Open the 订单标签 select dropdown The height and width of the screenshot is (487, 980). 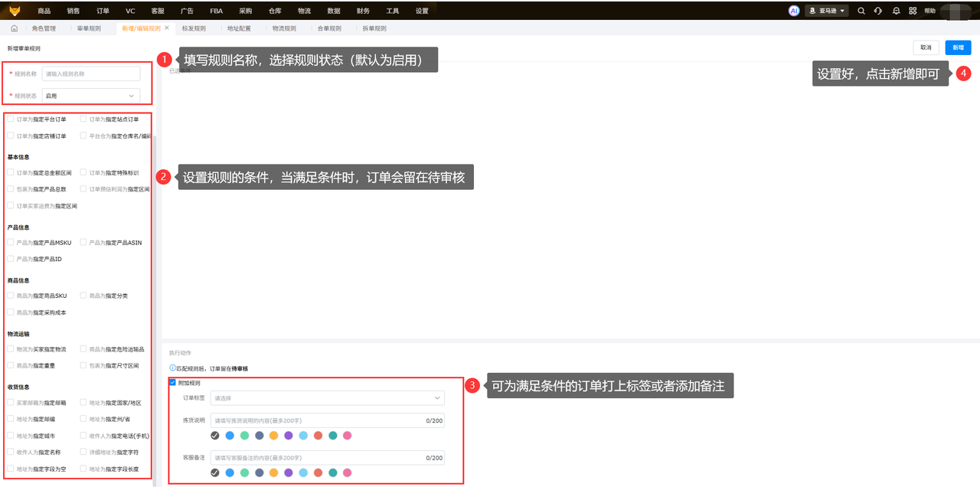327,398
